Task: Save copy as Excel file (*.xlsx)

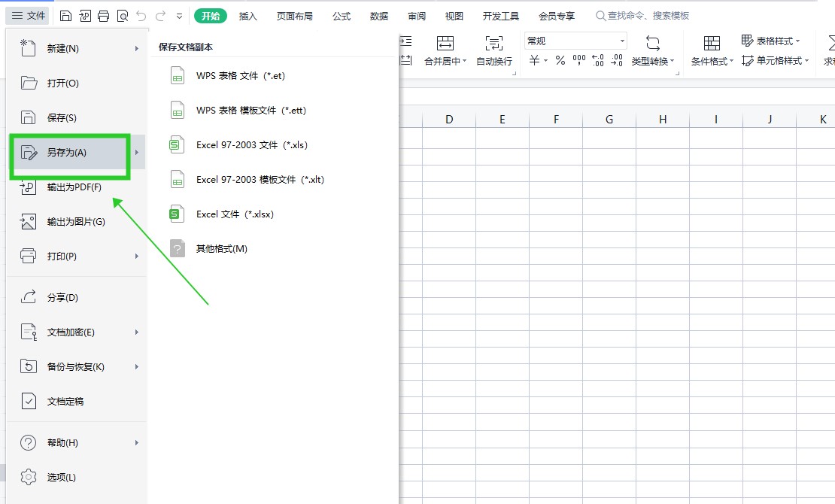Action: pyautogui.click(x=235, y=214)
